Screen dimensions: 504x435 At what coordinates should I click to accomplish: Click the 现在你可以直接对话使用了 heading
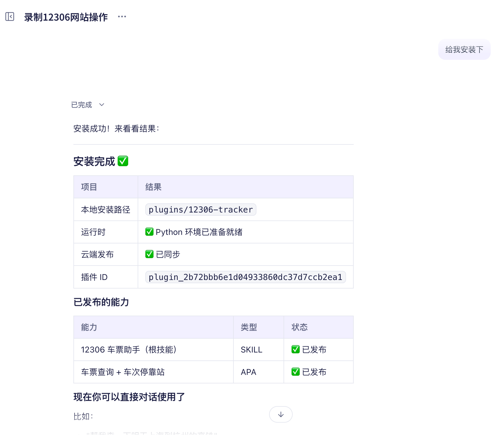pyautogui.click(x=129, y=397)
